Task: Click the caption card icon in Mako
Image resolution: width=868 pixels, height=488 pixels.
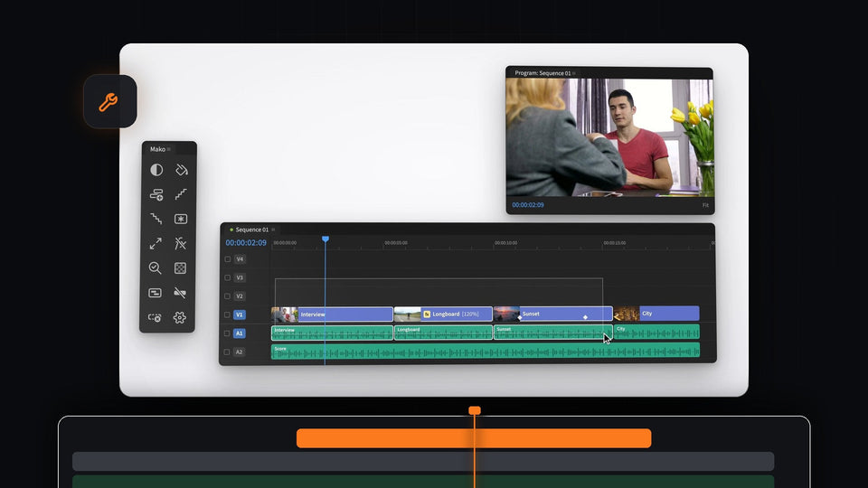Action: tap(155, 293)
